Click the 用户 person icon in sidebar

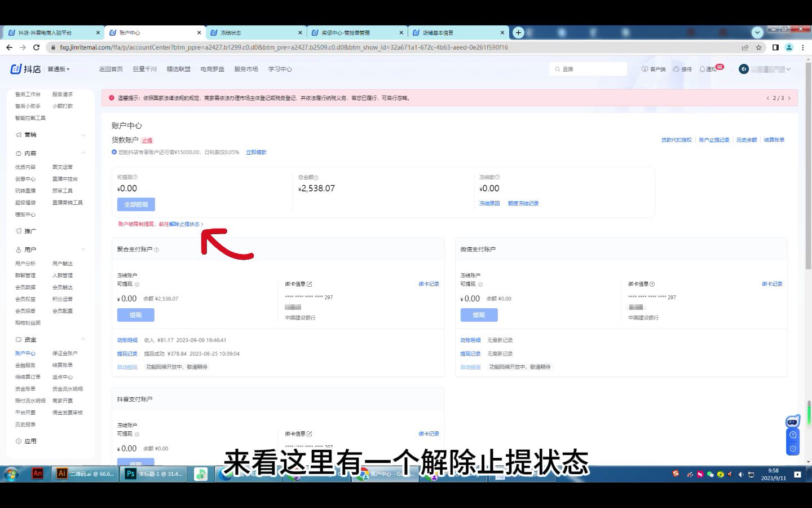(x=17, y=249)
